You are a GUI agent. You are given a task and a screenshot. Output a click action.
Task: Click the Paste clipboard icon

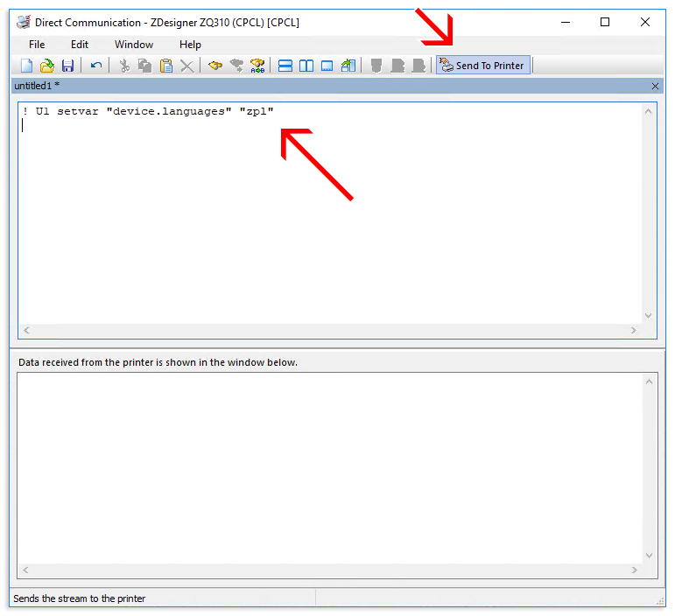tap(166, 66)
